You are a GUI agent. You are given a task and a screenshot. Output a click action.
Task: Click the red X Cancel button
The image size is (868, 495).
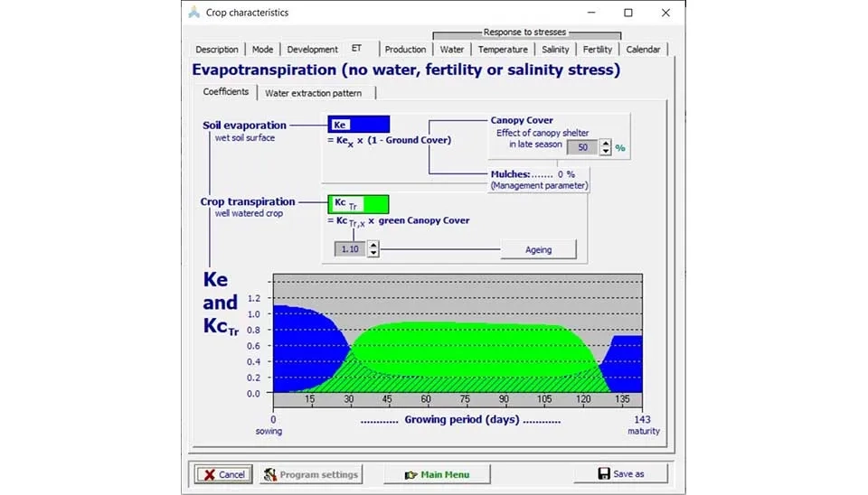coord(222,474)
